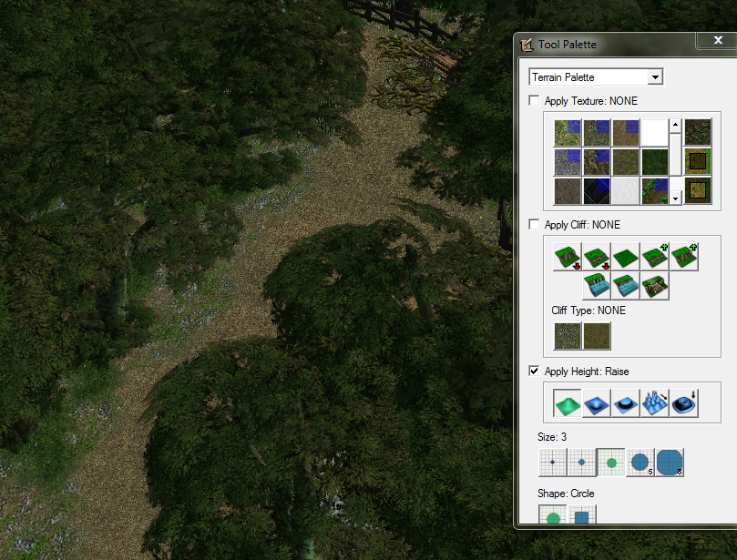
Task: Select the Noise height tool with spikes
Action: coord(655,403)
